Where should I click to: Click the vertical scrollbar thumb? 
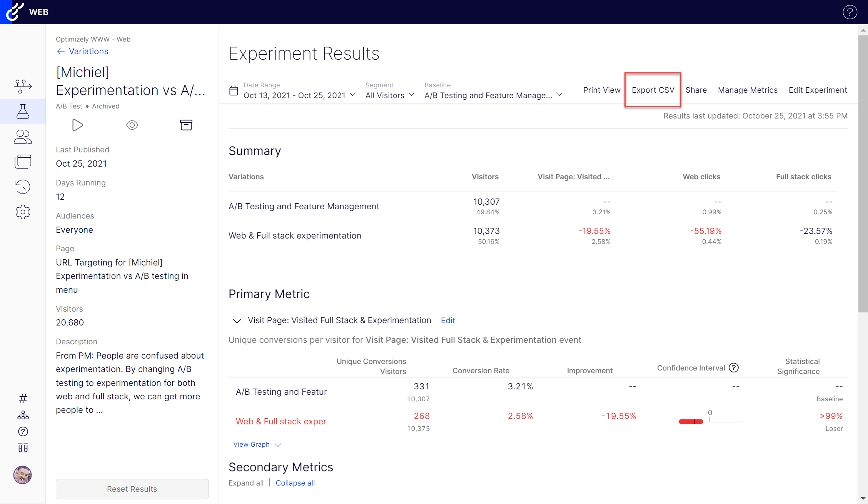point(863,174)
